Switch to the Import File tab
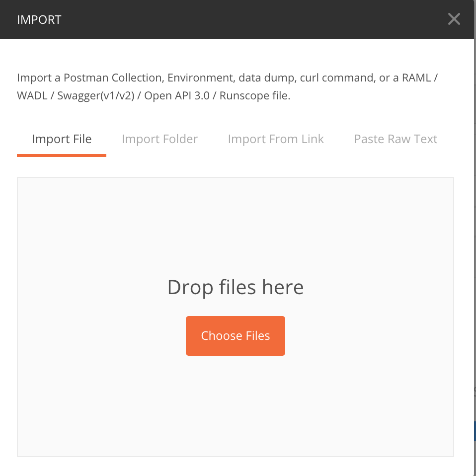Image resolution: width=476 pixels, height=476 pixels. [x=62, y=139]
